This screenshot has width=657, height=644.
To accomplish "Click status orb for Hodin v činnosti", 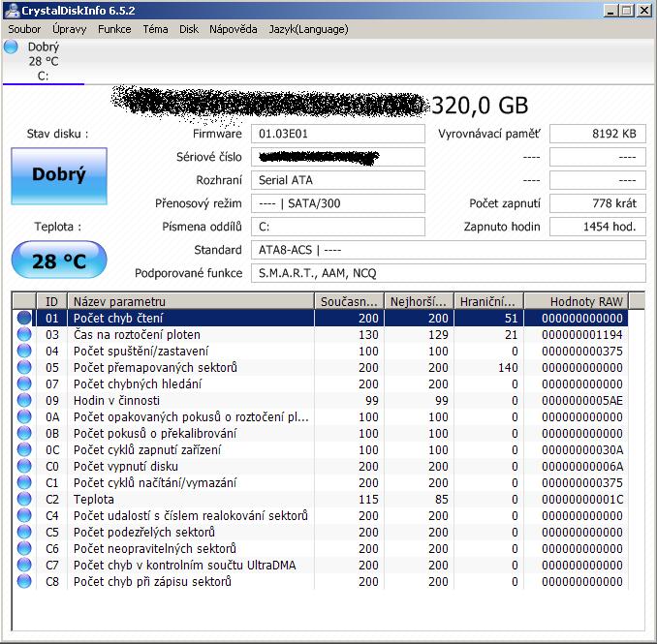I will (x=24, y=400).
